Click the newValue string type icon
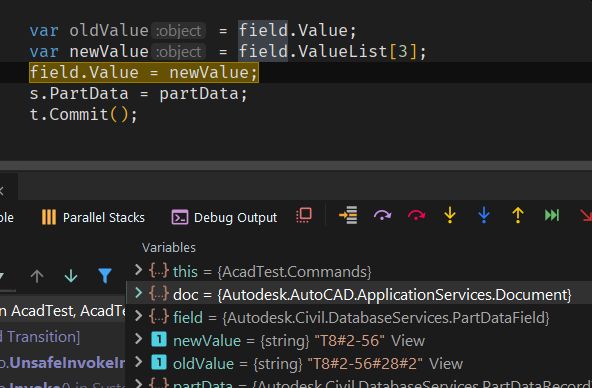 pos(159,339)
